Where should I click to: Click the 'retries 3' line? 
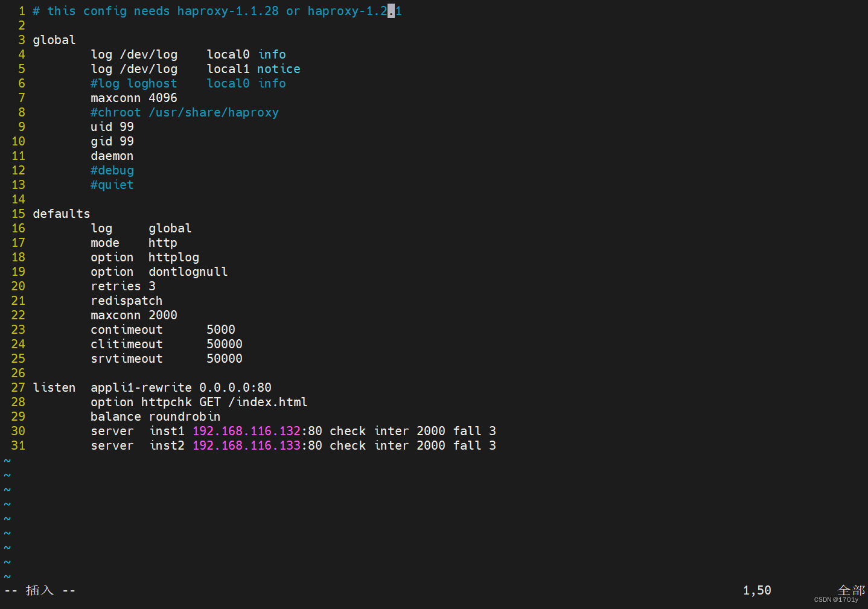click(x=123, y=286)
